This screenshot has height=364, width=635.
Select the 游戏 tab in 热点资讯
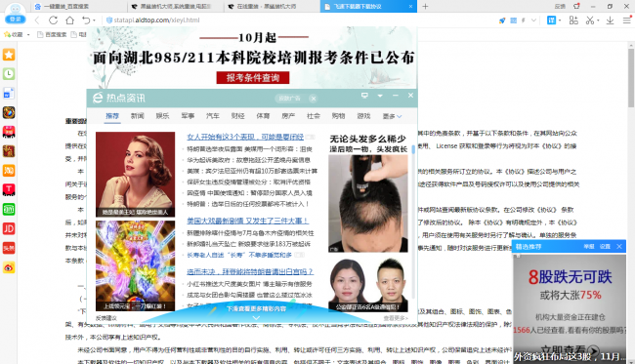tap(363, 116)
